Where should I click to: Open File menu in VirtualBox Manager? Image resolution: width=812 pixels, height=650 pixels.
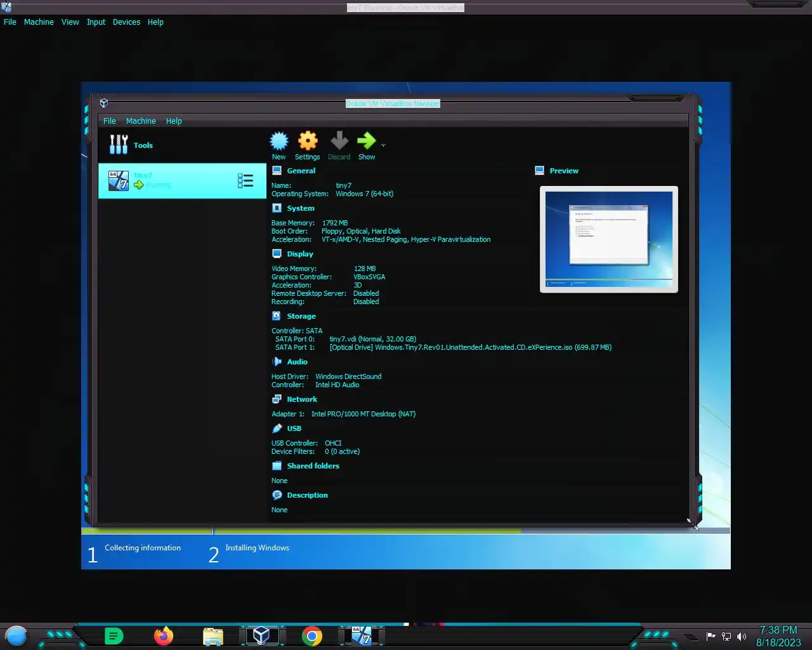pos(110,121)
